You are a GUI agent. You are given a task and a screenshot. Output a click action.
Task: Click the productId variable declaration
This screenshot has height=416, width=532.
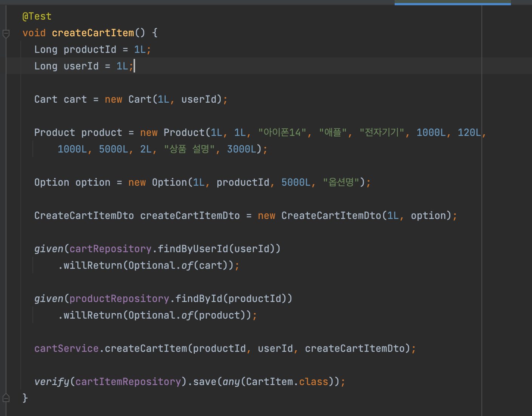90,49
